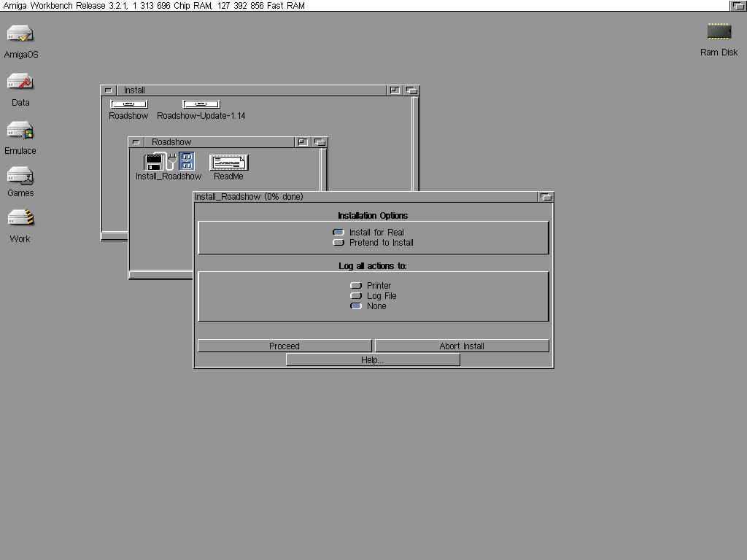Open the Games drive icon

click(20, 176)
